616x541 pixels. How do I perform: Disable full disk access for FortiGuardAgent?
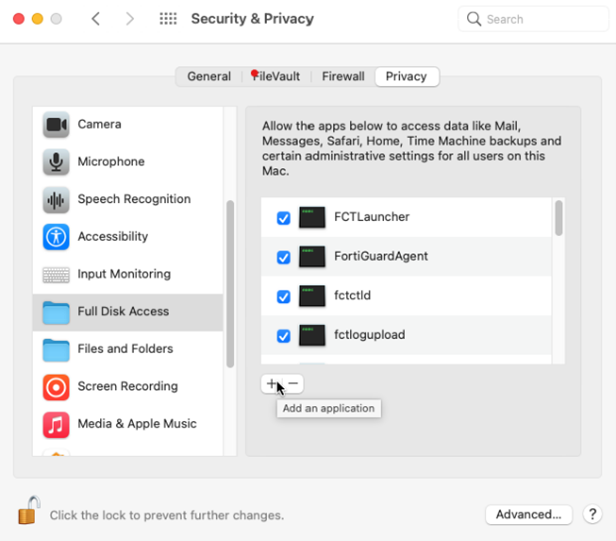pyautogui.click(x=283, y=257)
